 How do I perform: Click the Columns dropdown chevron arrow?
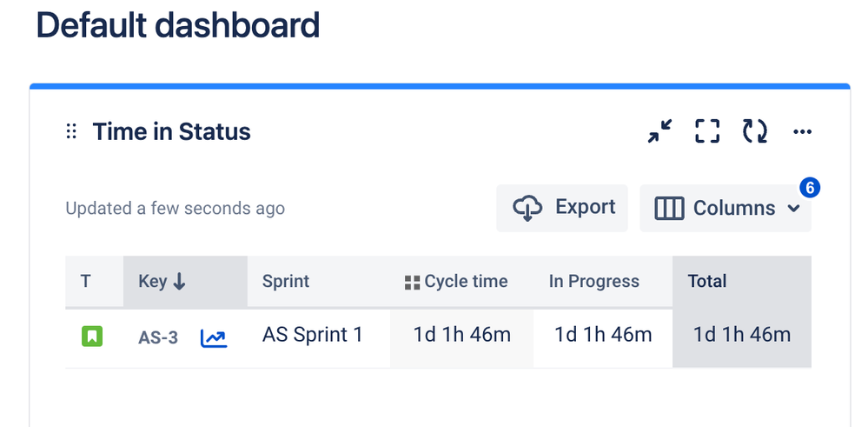click(x=792, y=209)
